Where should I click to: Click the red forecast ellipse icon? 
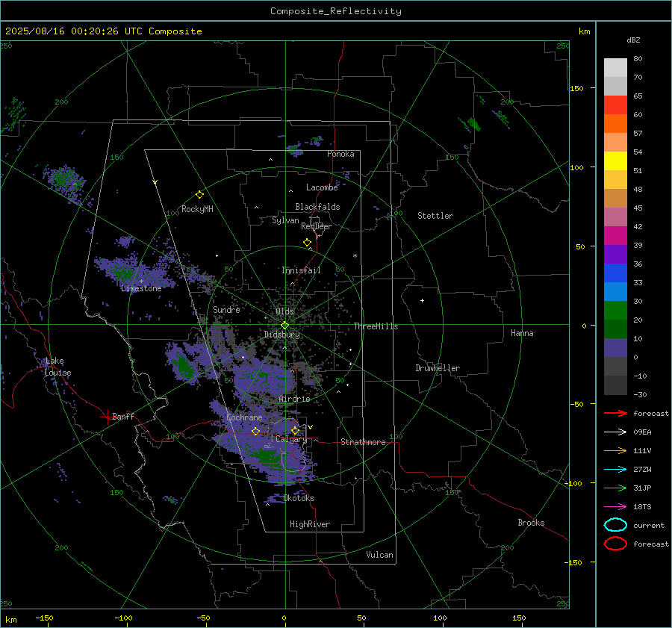coord(615,544)
